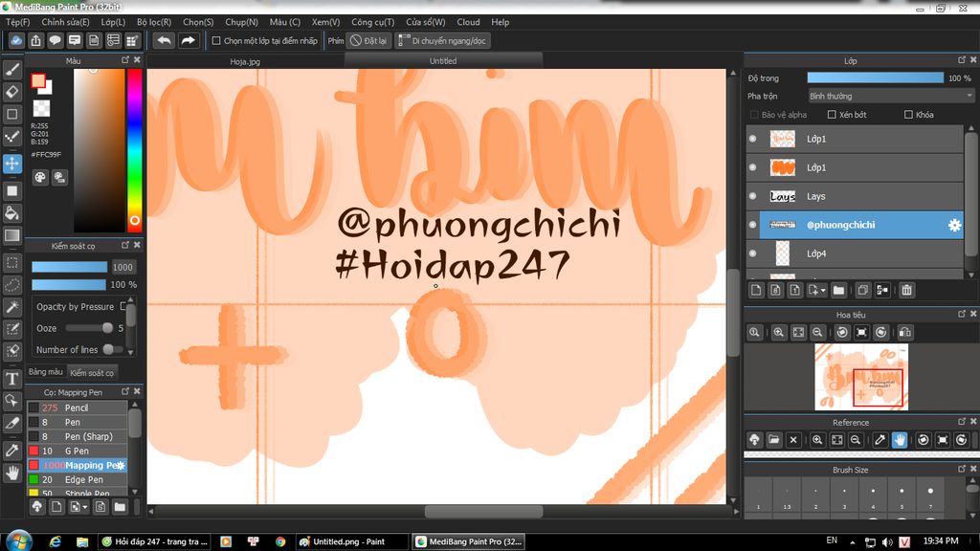The height and width of the screenshot is (551, 980).
Task: Hide the top Lớp1 layer
Action: (x=752, y=139)
